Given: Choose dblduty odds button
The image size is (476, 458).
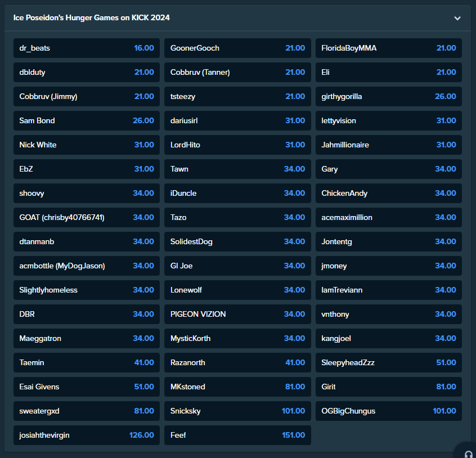Looking at the screenshot, I should [87, 72].
